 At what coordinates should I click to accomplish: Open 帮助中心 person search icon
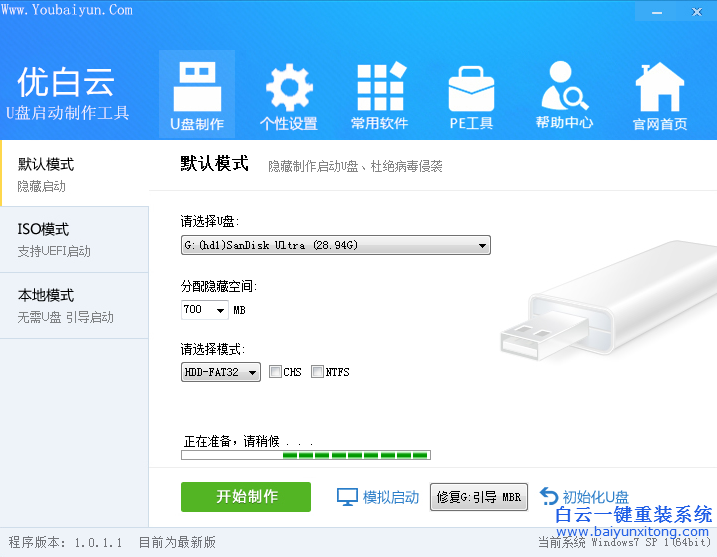[564, 86]
